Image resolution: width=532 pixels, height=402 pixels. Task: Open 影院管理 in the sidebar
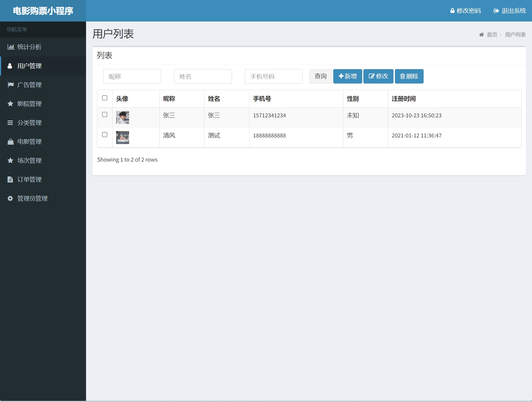43,104
